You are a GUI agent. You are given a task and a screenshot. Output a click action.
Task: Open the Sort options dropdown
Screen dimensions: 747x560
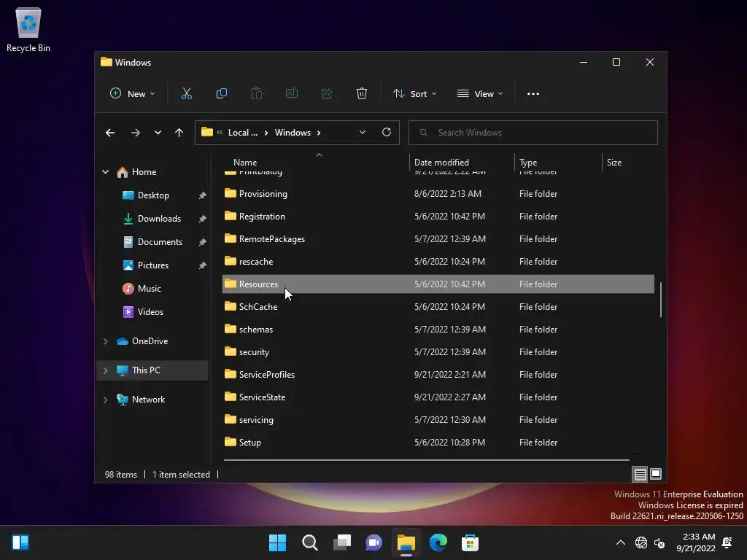[x=415, y=94]
